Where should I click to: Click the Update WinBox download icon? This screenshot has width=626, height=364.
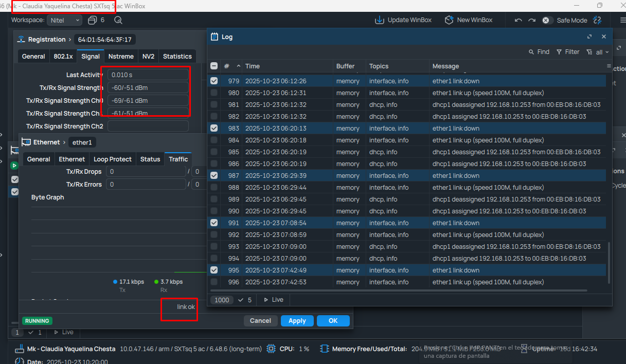(380, 20)
